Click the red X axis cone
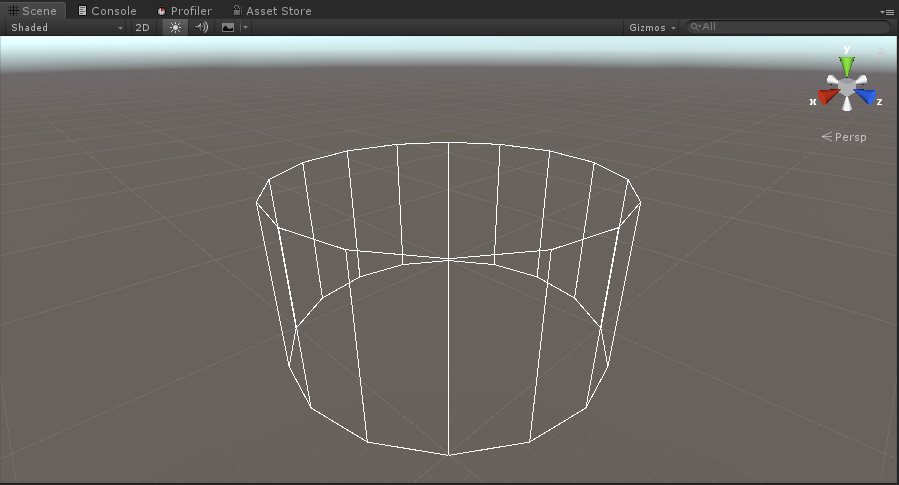The height and width of the screenshot is (485, 899). click(828, 96)
